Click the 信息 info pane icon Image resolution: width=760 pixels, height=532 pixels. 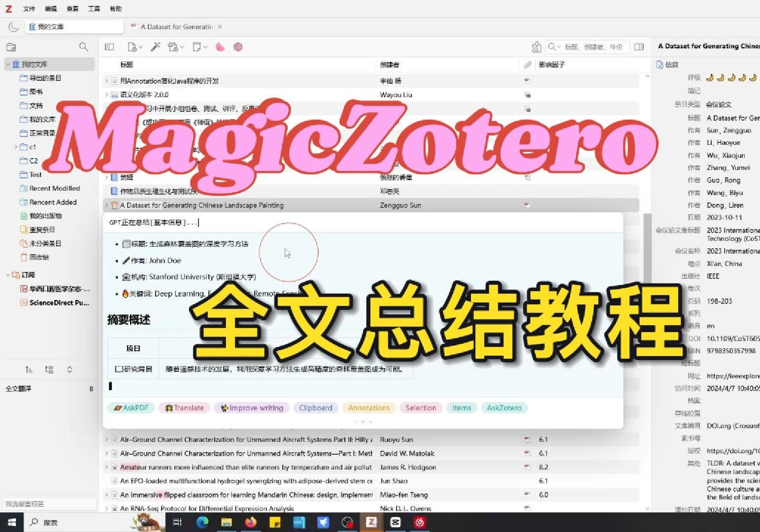click(x=660, y=65)
